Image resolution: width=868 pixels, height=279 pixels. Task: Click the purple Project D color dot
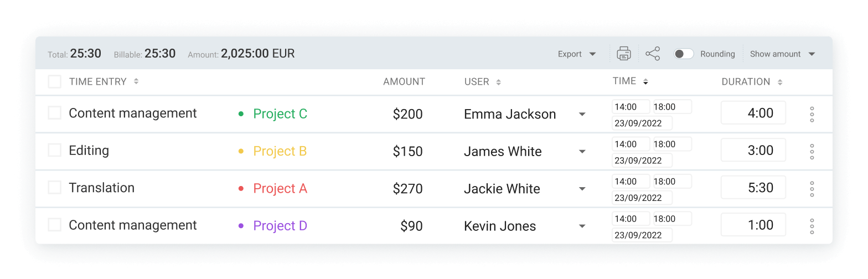tap(241, 226)
